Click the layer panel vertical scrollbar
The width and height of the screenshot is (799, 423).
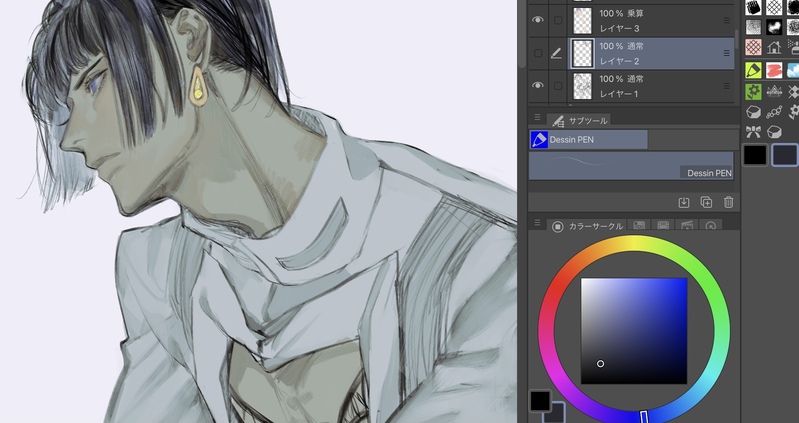pos(737,39)
